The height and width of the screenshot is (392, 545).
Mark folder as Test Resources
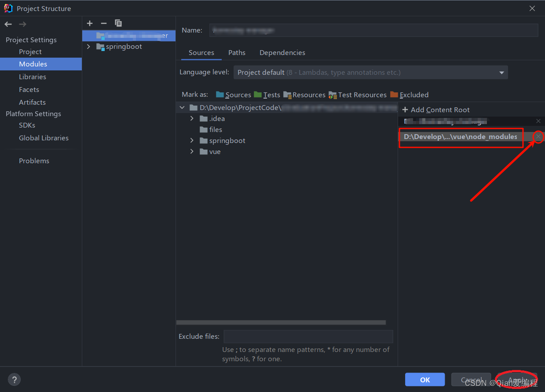tap(357, 95)
